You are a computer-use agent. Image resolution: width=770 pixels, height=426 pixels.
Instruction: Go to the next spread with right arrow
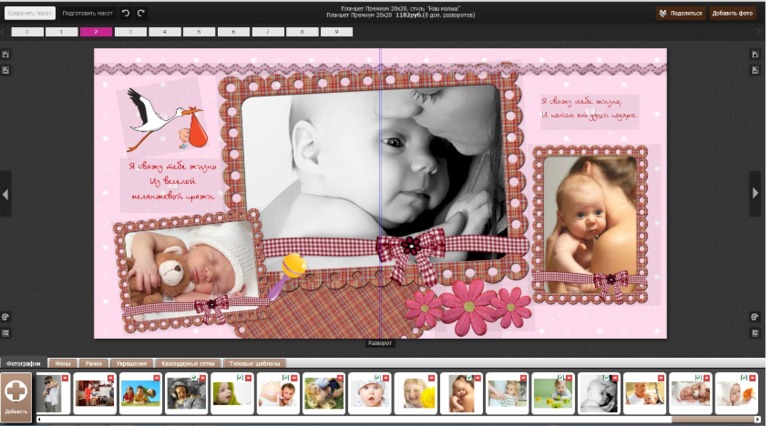(755, 193)
